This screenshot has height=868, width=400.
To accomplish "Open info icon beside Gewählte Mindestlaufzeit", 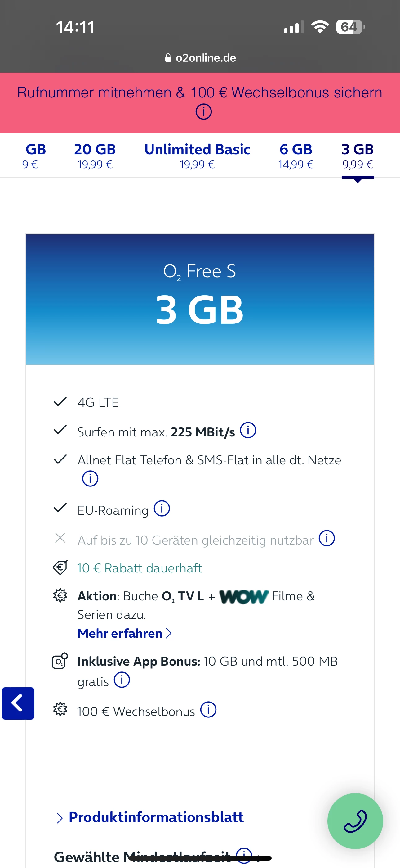I will [x=244, y=855].
